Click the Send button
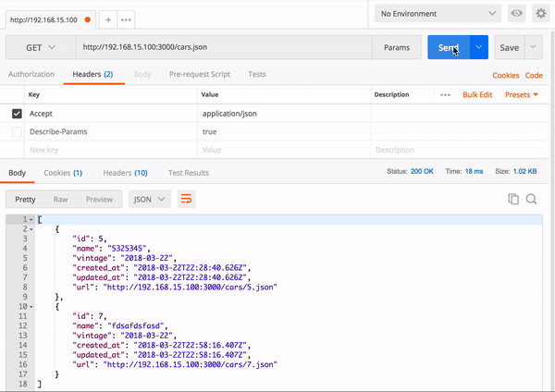Screen dimensions: 555x392 pyautogui.click(x=449, y=47)
